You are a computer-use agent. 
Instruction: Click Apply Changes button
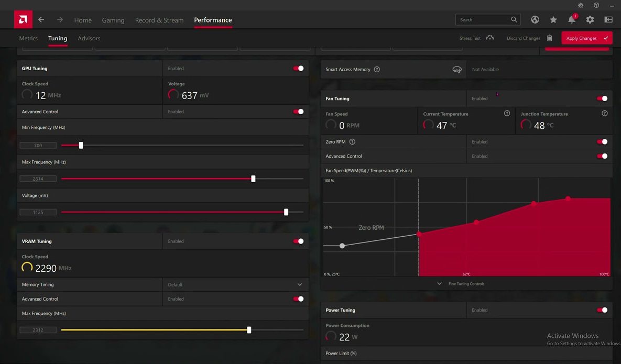click(586, 38)
